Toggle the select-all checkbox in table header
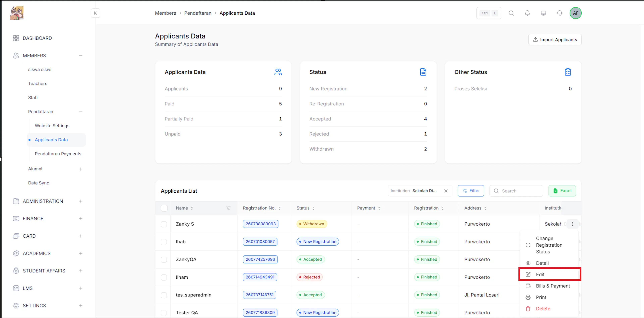This screenshot has width=644, height=318. (x=164, y=208)
